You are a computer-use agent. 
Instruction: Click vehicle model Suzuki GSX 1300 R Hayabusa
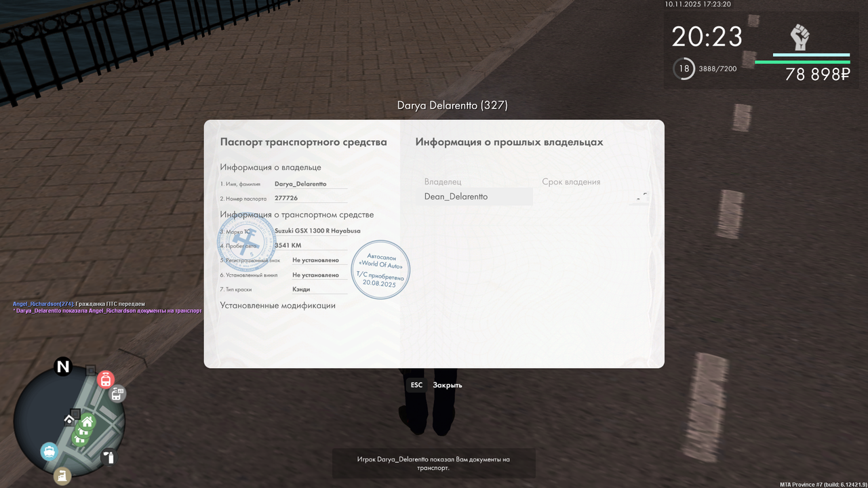[x=317, y=230]
